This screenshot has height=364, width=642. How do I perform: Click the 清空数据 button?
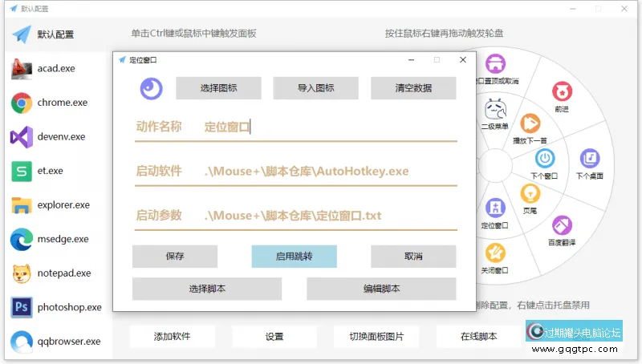pyautogui.click(x=413, y=88)
